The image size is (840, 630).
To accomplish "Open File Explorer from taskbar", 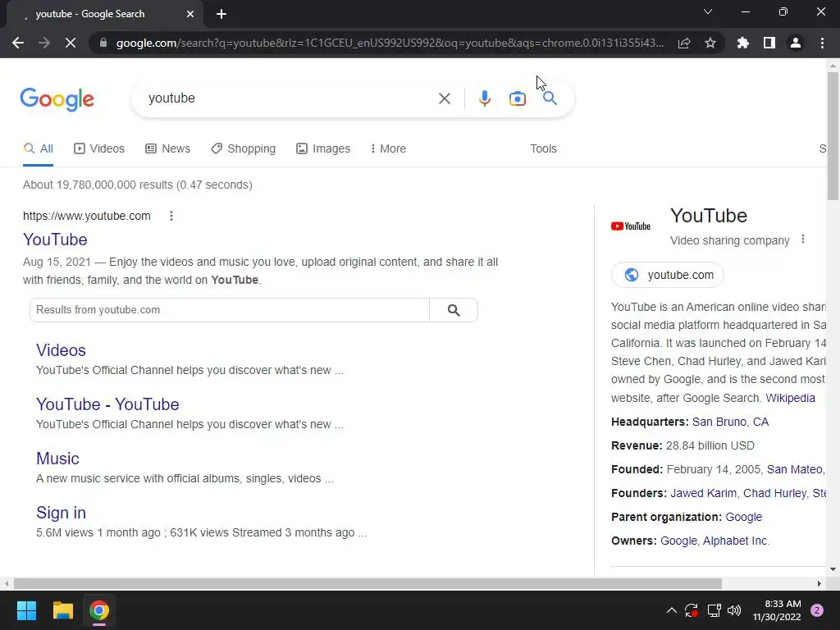I will click(x=62, y=610).
